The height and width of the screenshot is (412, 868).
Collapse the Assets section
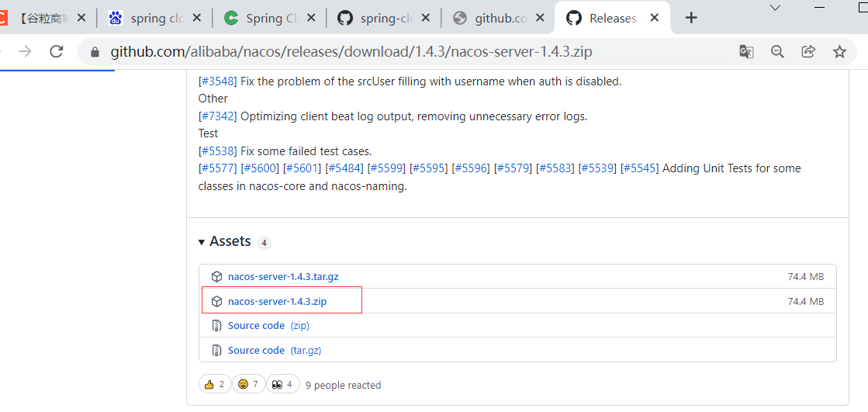[202, 242]
